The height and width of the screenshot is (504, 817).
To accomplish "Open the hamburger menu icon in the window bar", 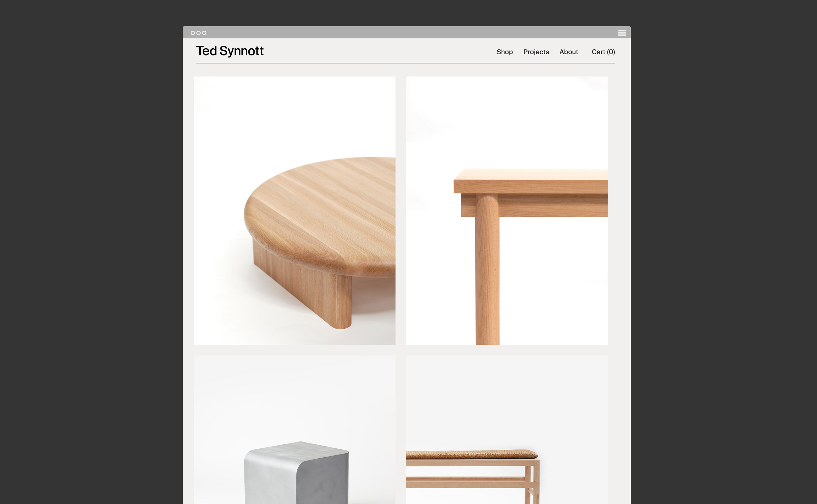I will pyautogui.click(x=622, y=33).
